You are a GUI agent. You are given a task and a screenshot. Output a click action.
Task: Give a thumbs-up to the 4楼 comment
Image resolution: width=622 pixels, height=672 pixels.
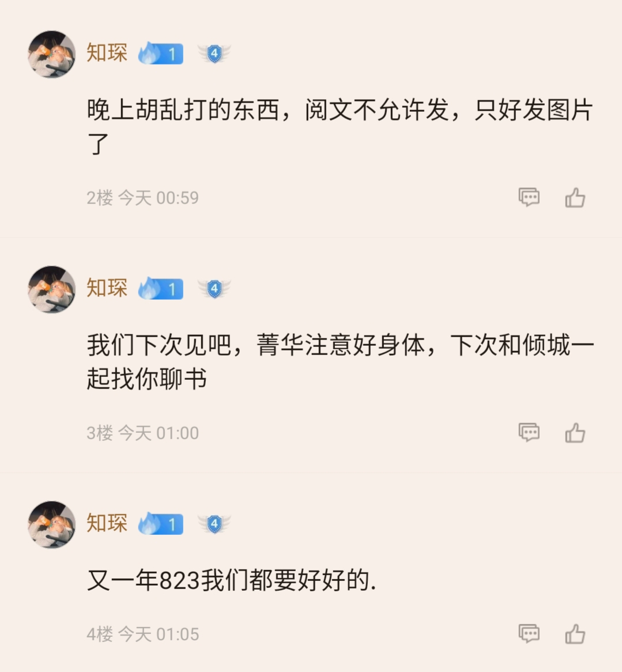pos(575,634)
